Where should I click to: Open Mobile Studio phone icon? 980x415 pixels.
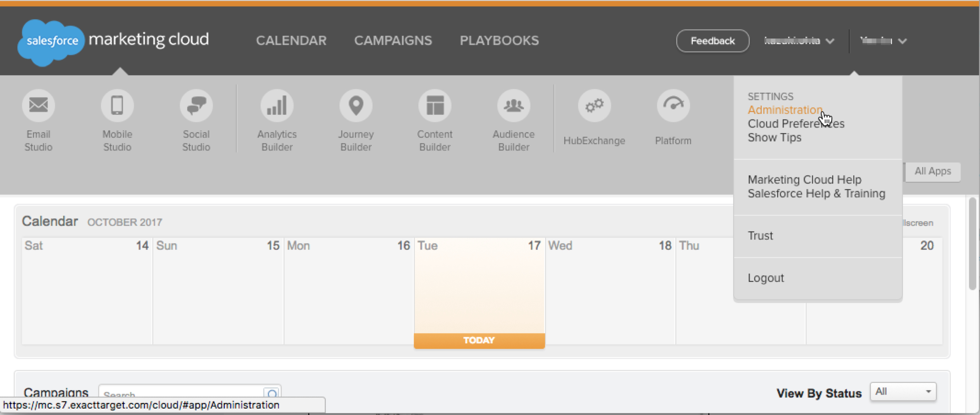coord(117,106)
